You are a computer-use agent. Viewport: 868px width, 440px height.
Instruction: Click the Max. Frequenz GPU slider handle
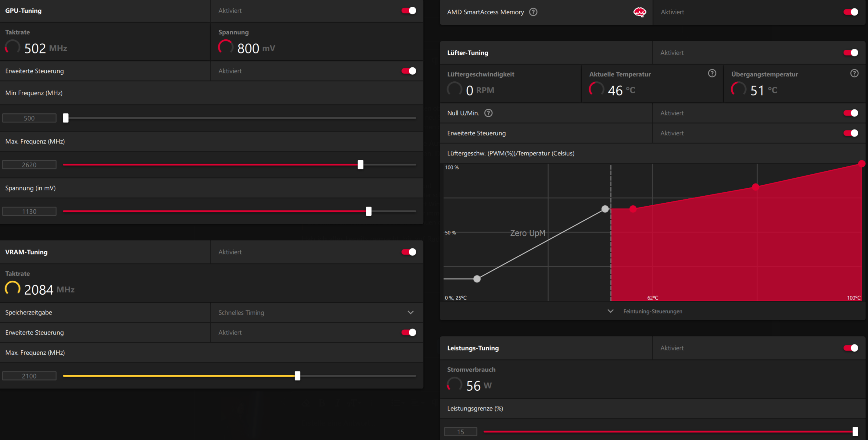pos(360,165)
